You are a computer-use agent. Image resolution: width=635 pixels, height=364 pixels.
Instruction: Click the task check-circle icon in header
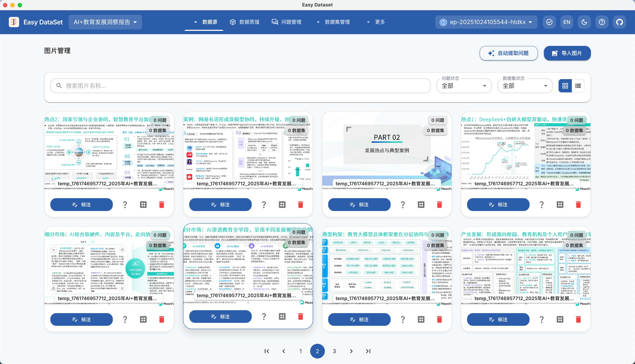tap(549, 22)
